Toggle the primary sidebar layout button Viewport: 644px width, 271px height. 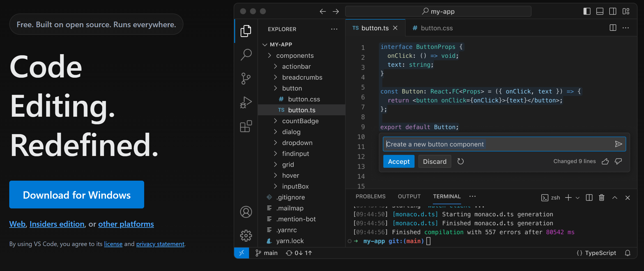(587, 11)
